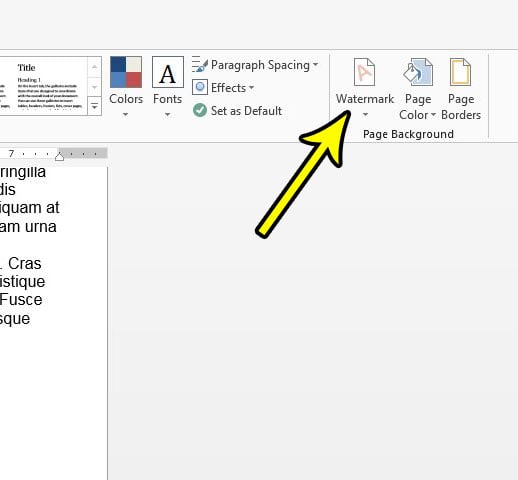Open the Page Color dropdown arrow
518x480 pixels.
pyautogui.click(x=433, y=115)
